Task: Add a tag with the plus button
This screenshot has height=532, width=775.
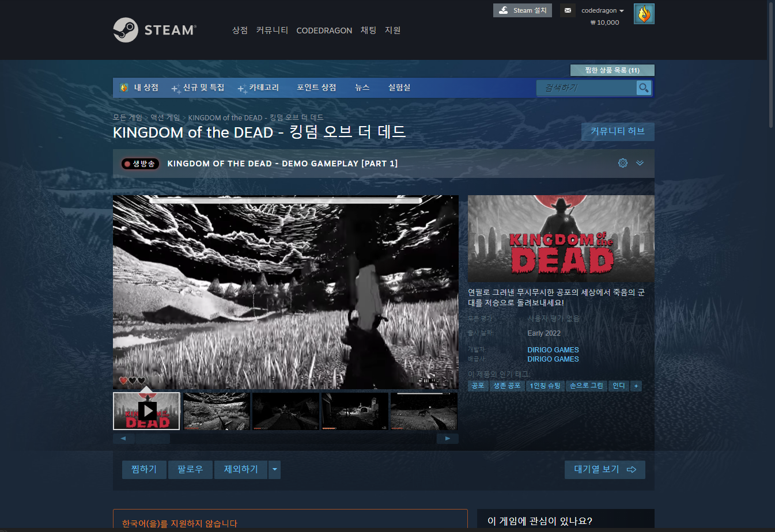Action: click(636, 386)
